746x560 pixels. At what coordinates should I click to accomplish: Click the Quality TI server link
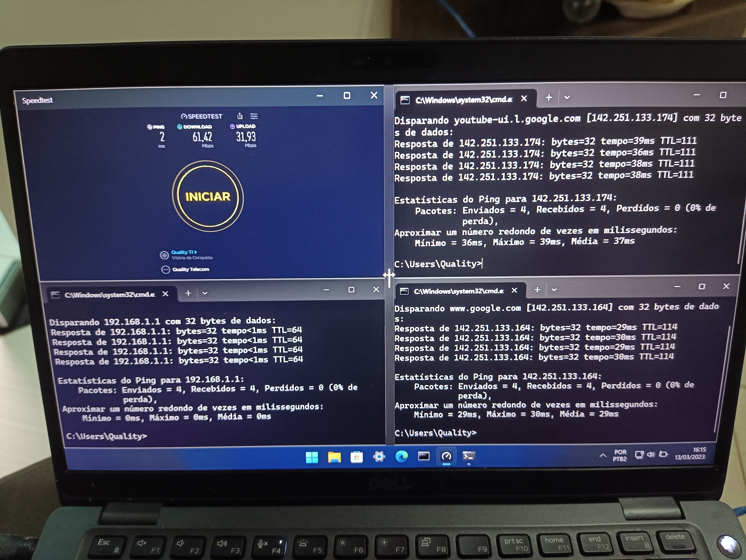click(x=184, y=252)
